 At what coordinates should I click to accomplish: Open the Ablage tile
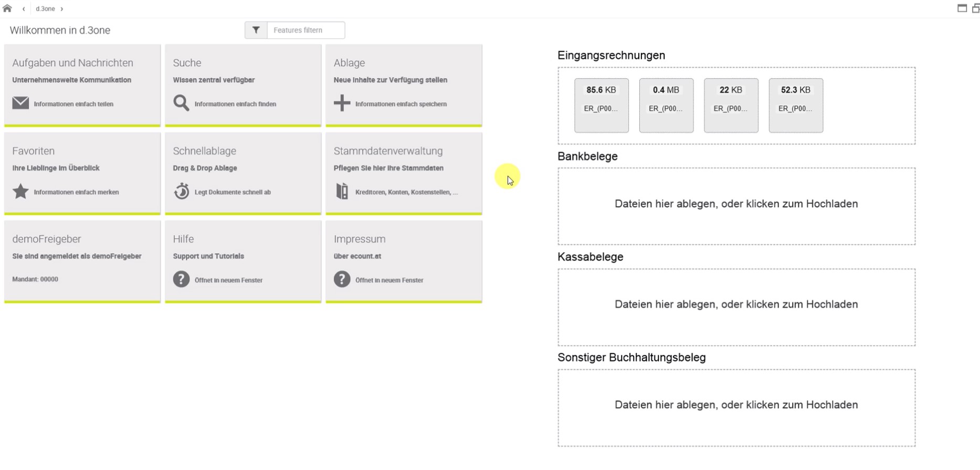(x=404, y=86)
